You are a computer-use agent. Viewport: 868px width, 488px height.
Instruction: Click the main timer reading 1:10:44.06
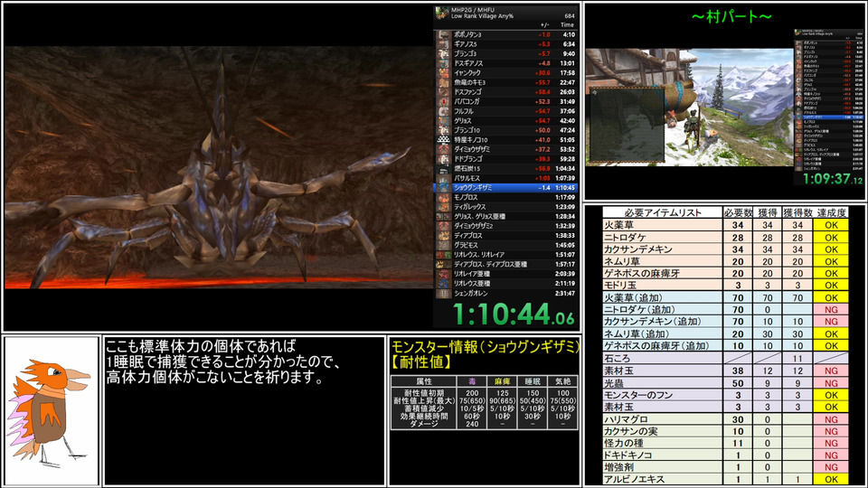[x=514, y=314]
